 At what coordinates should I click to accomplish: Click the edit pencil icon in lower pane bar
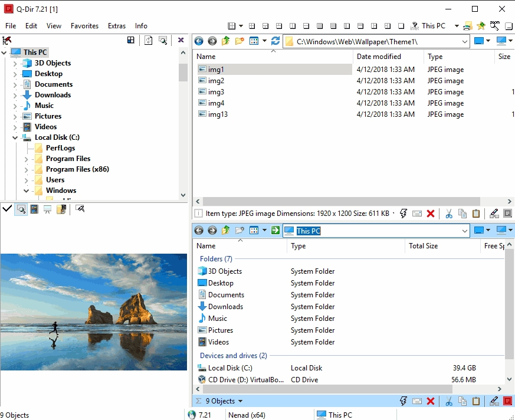pyautogui.click(x=494, y=401)
